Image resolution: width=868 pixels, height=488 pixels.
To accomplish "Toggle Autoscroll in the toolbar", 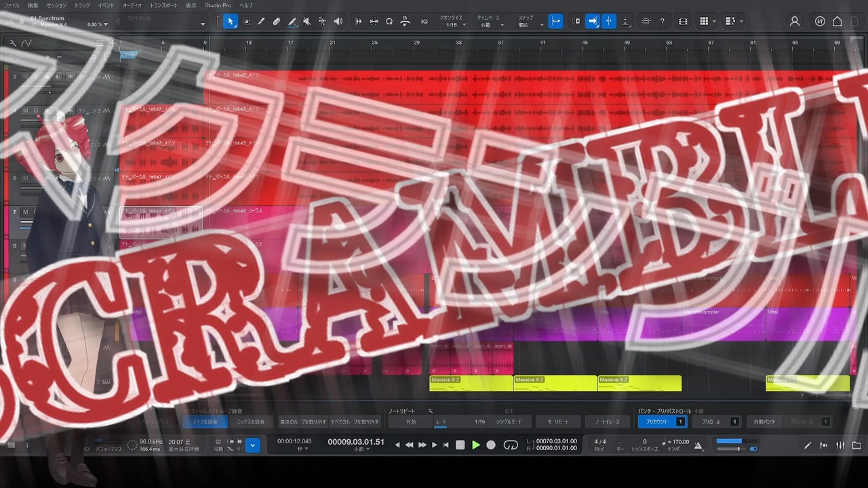I will point(593,22).
